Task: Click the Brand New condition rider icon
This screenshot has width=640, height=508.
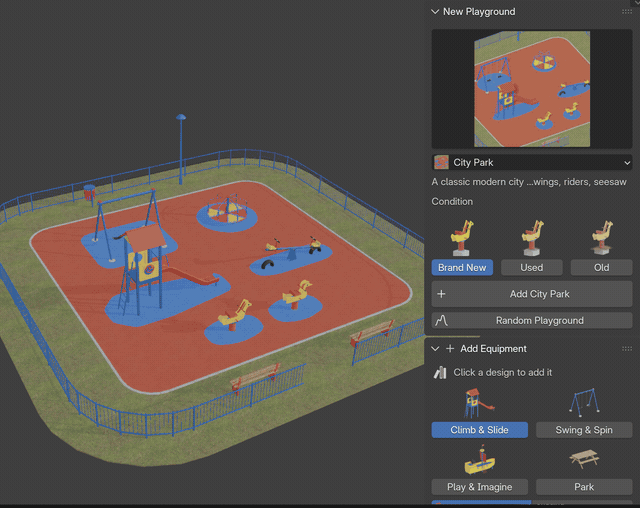Action: coord(462,237)
